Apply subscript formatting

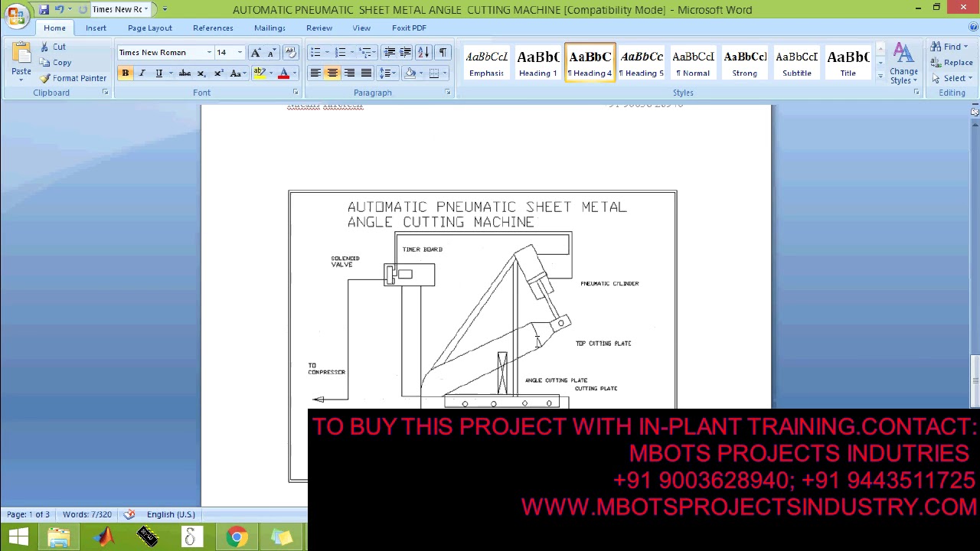tap(201, 73)
